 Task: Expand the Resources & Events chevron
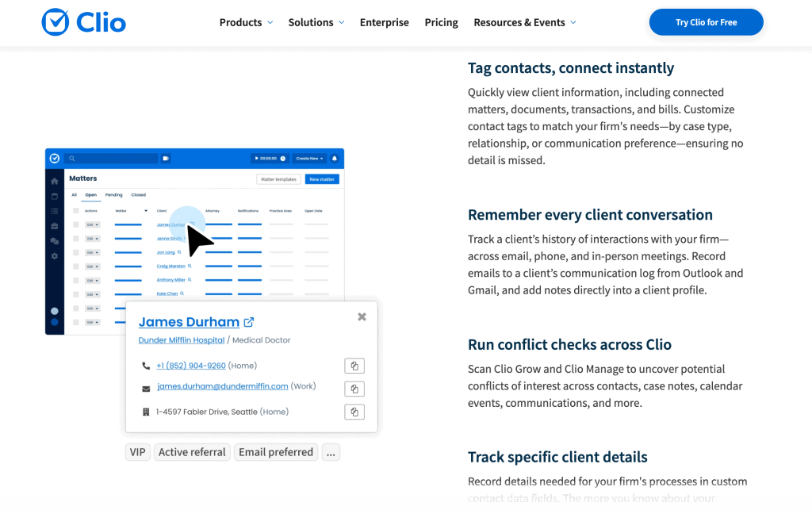click(x=573, y=23)
